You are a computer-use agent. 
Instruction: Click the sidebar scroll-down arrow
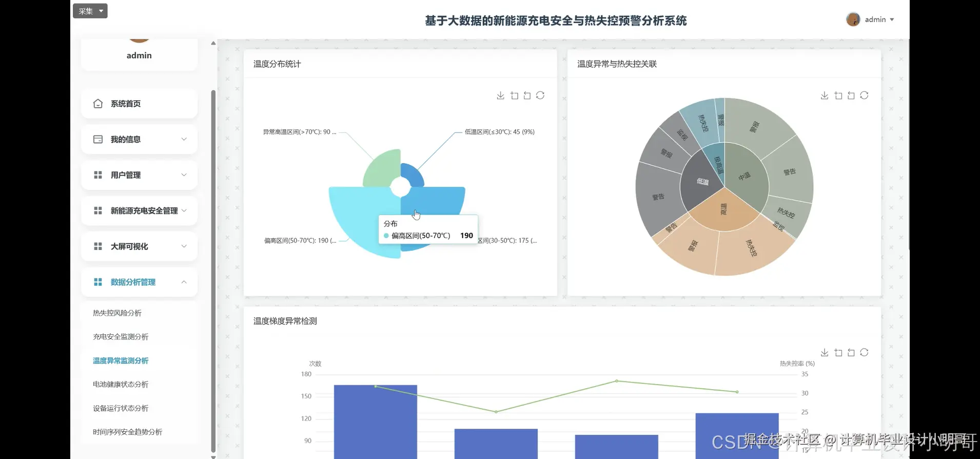tap(213, 456)
